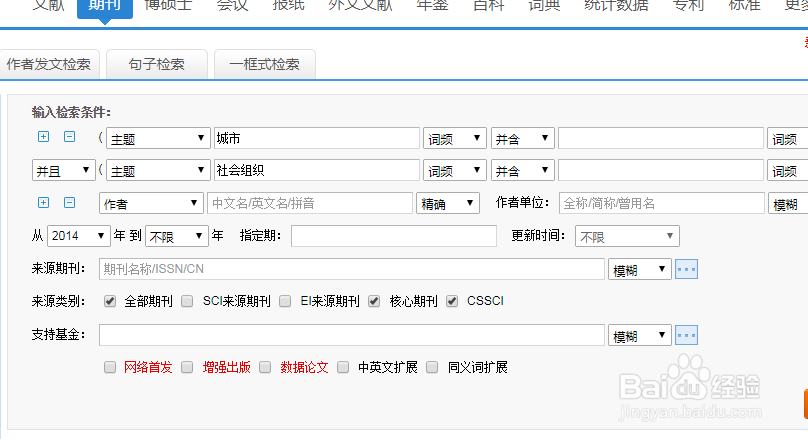This screenshot has width=808, height=440.
Task: Open the 词频 dropdown beside 社会组织
Action: coord(454,170)
